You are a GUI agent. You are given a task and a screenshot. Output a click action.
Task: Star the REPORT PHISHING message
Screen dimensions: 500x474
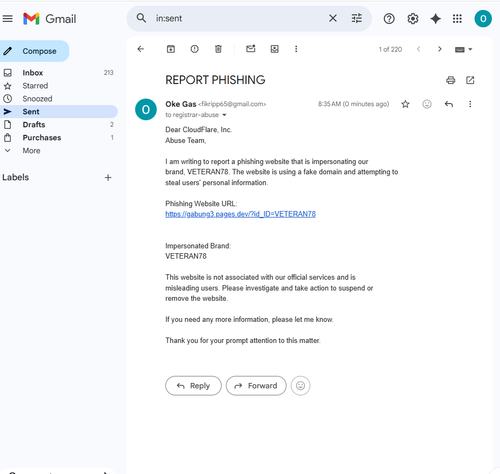pyautogui.click(x=405, y=104)
